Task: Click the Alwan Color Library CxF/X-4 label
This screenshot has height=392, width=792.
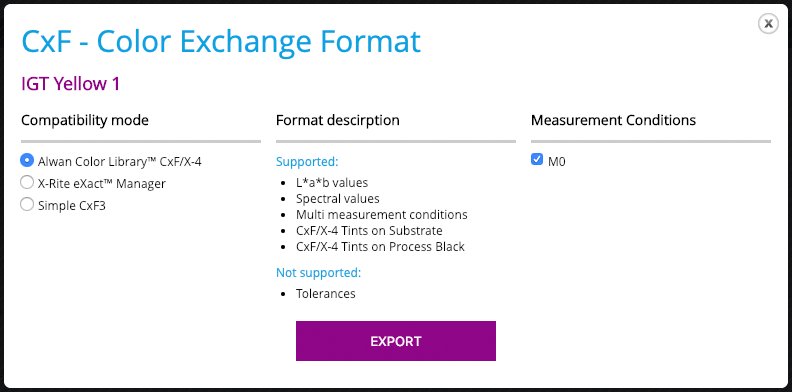Action: pos(120,162)
